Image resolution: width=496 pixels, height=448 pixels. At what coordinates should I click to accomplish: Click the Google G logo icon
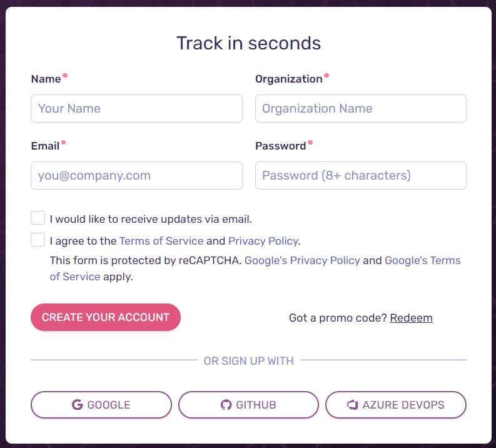77,405
